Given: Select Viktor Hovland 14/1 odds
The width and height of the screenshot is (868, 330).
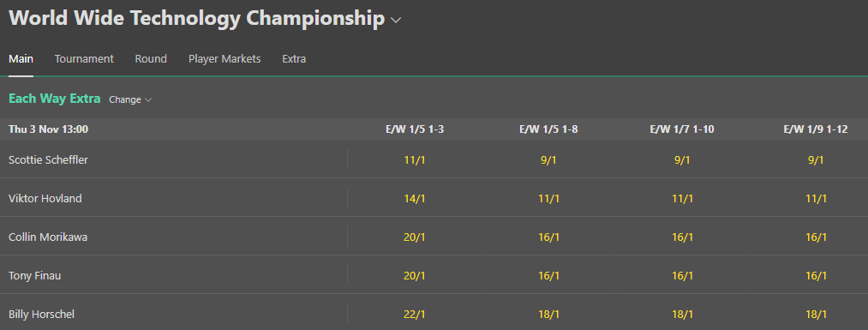Looking at the screenshot, I should click(415, 198).
